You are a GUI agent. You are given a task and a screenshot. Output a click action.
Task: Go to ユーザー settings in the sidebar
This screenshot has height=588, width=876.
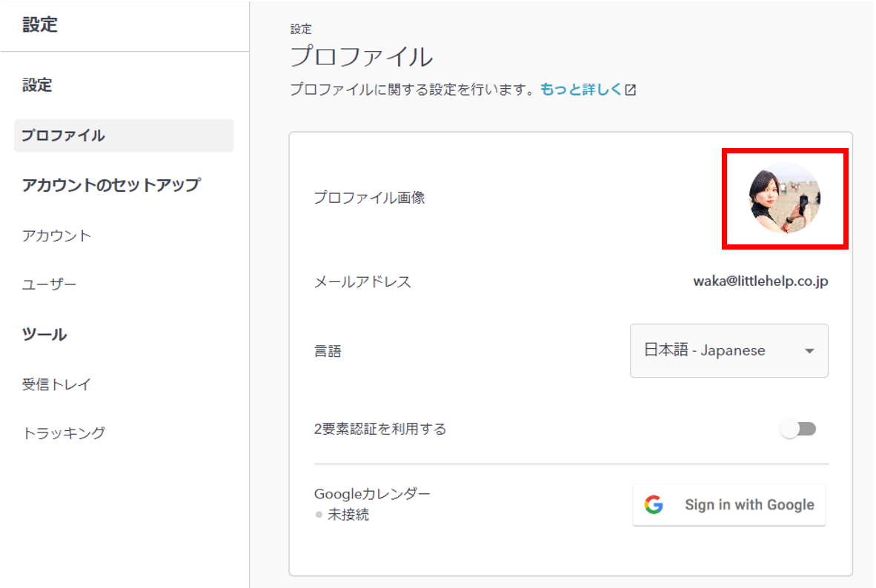click(49, 284)
